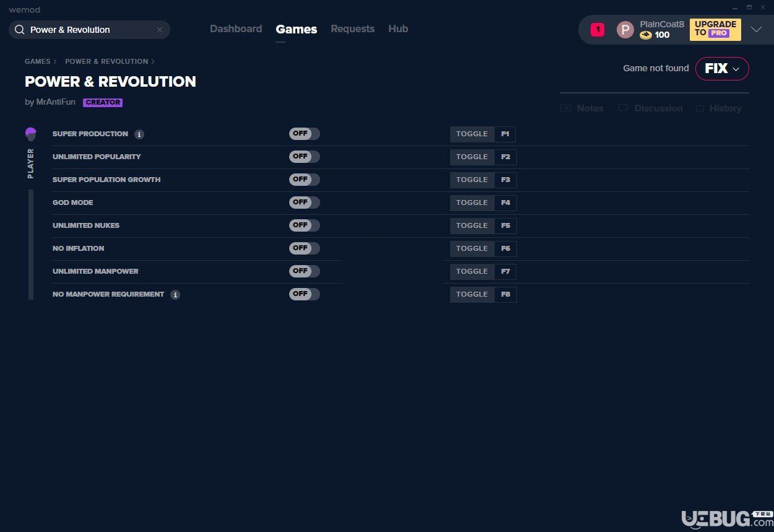774x532 pixels.
Task: Click the "GOD MODE" cheat label
Action: tap(73, 203)
